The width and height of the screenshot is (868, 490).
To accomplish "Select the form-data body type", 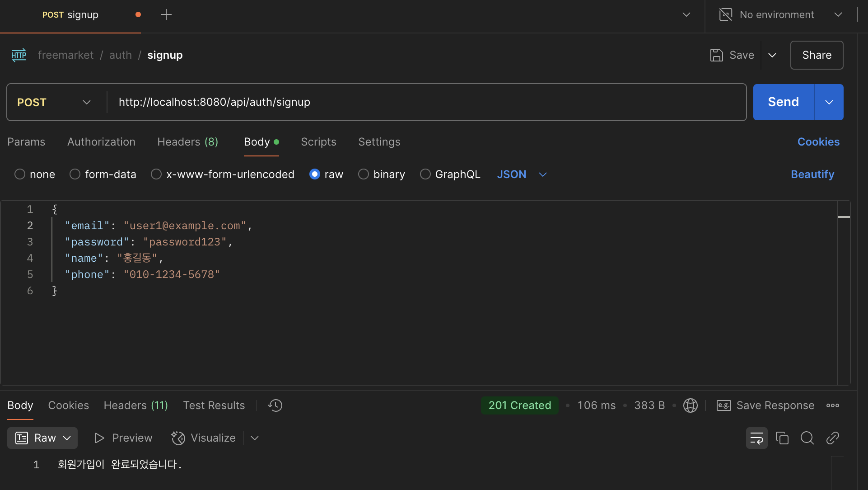I will tap(75, 174).
